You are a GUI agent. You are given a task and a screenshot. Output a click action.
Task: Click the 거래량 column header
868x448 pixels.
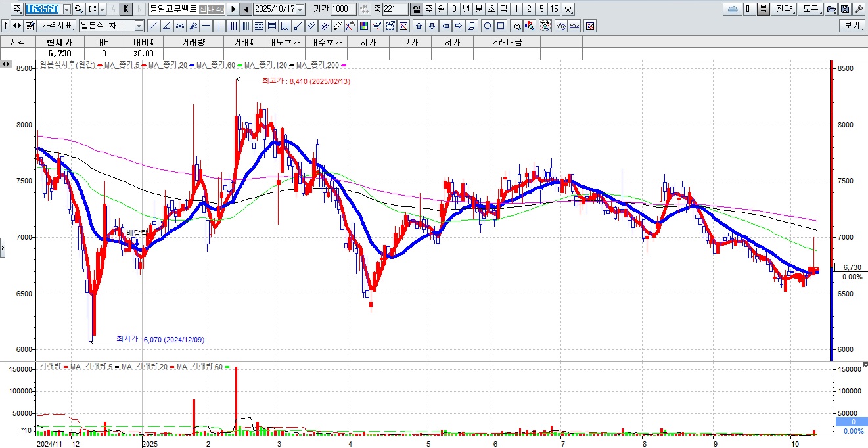(193, 42)
